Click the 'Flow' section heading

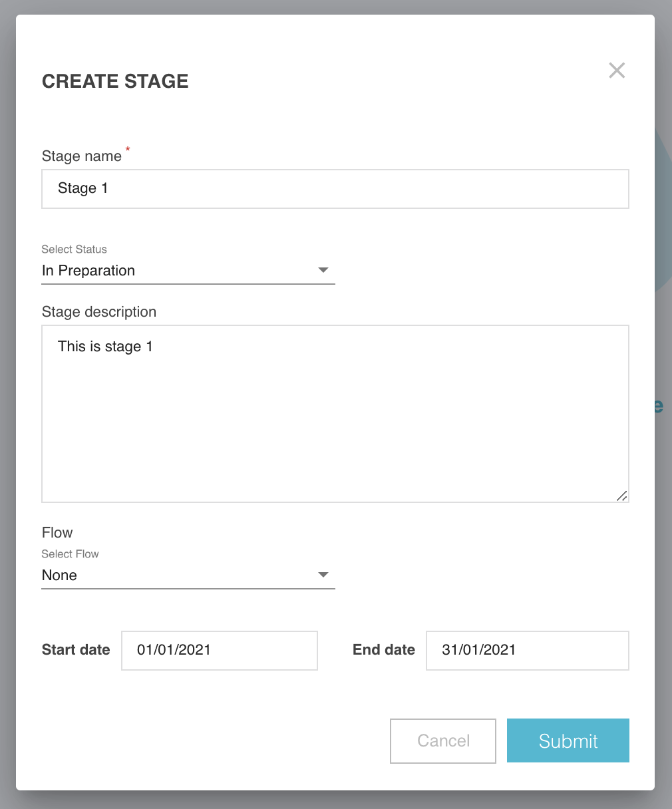(x=57, y=533)
